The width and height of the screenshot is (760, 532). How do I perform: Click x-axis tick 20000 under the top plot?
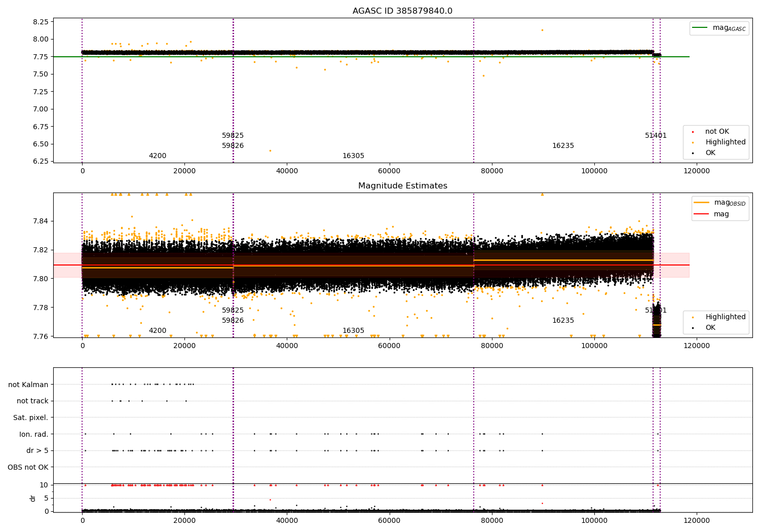click(x=184, y=171)
